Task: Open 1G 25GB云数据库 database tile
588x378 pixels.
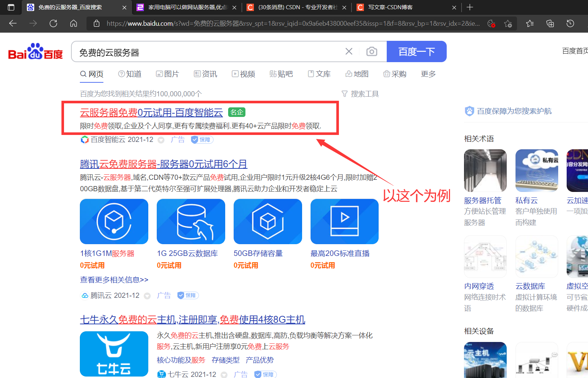Action: (191, 221)
